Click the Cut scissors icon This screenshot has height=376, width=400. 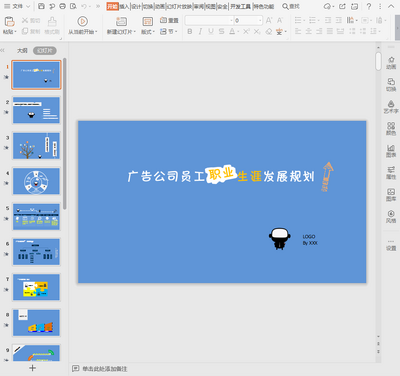click(x=25, y=20)
